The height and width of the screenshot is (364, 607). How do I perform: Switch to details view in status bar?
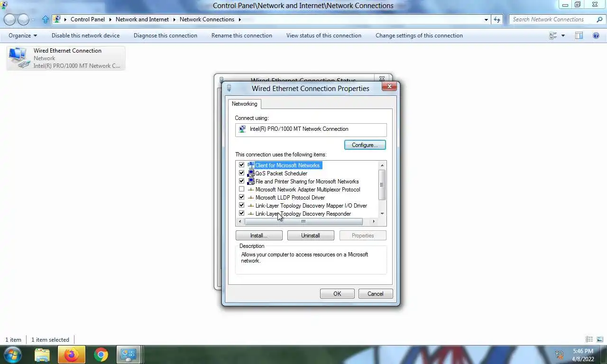point(589,339)
